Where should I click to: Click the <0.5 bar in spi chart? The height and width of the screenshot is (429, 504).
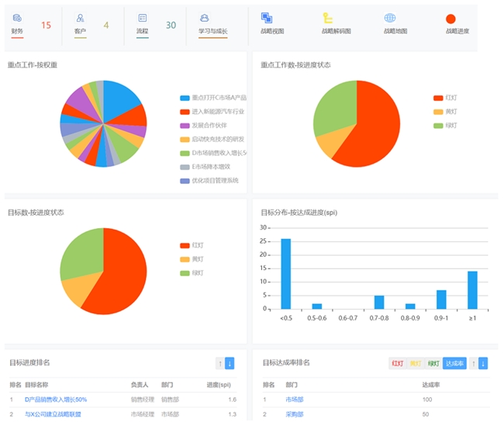pos(285,274)
